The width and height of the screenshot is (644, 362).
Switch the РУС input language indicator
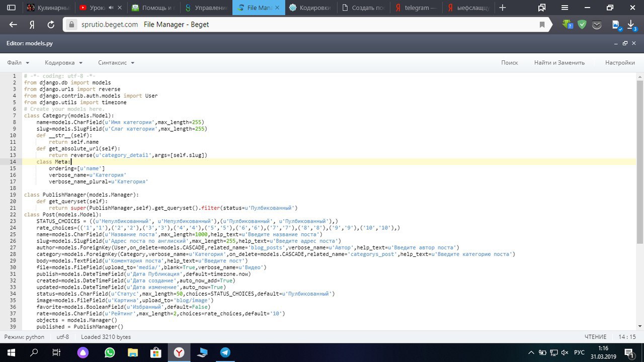tap(580, 352)
